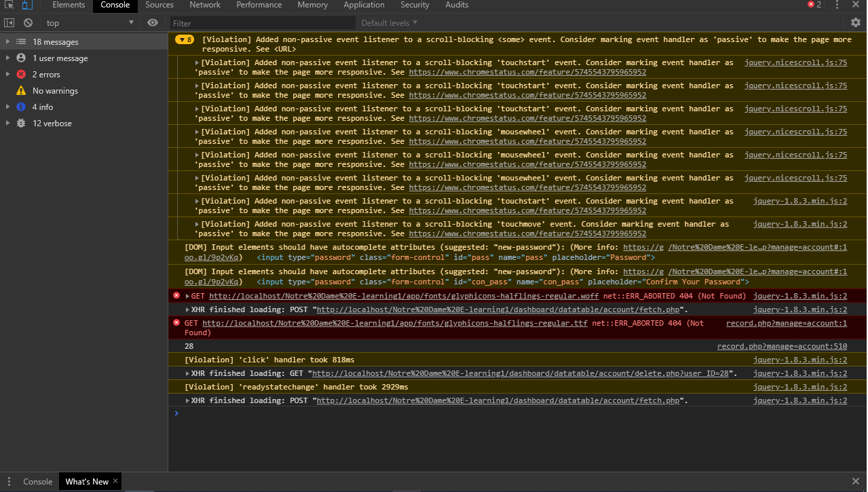Open DevTools settings gear

click(855, 22)
